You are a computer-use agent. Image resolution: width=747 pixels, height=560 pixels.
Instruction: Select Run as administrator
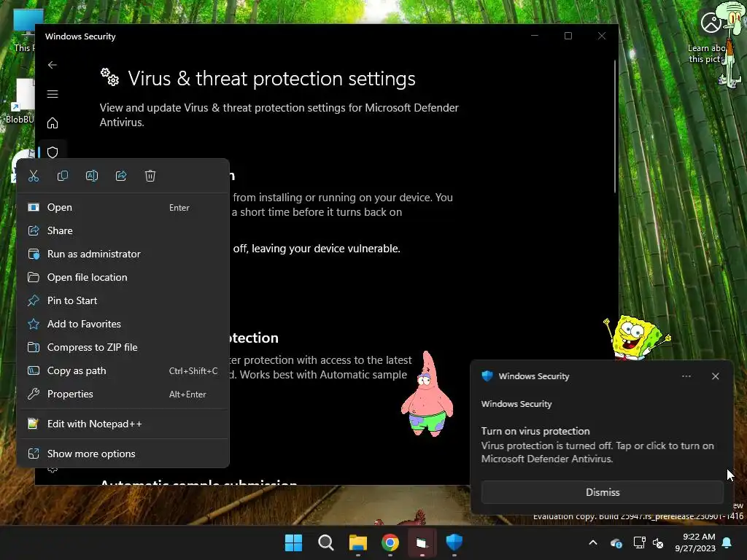tap(123, 254)
